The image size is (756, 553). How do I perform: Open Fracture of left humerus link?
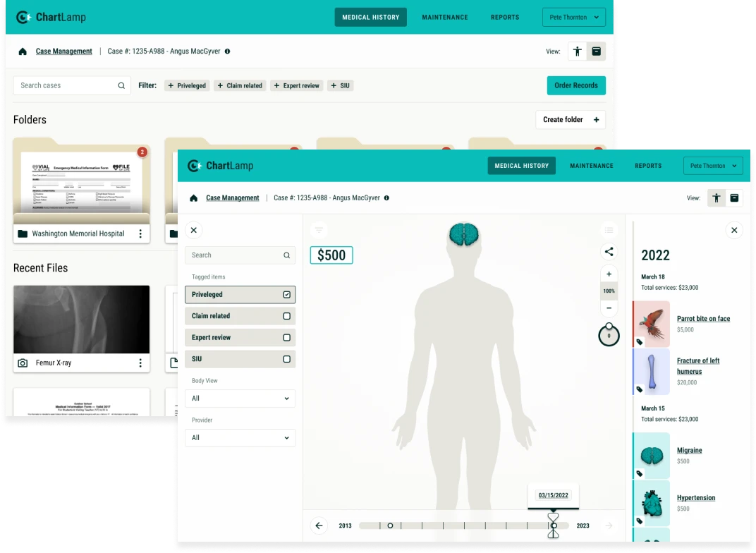[698, 366]
